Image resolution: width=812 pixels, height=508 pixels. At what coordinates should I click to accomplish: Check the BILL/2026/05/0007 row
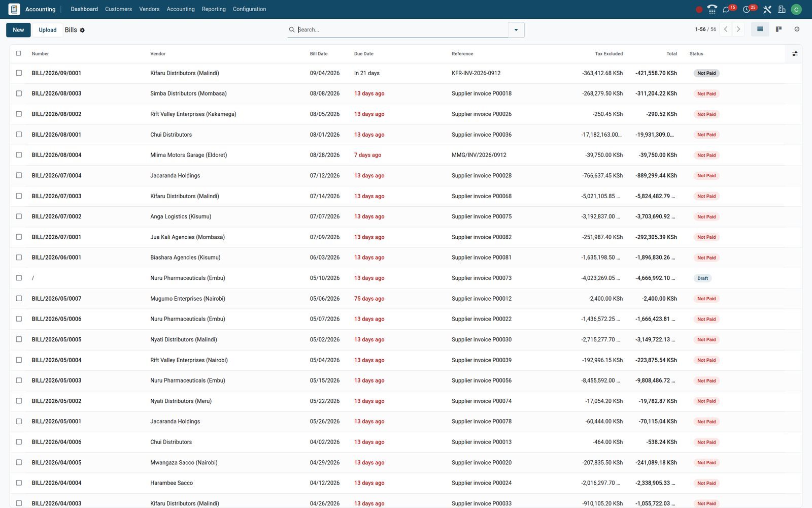(x=19, y=299)
